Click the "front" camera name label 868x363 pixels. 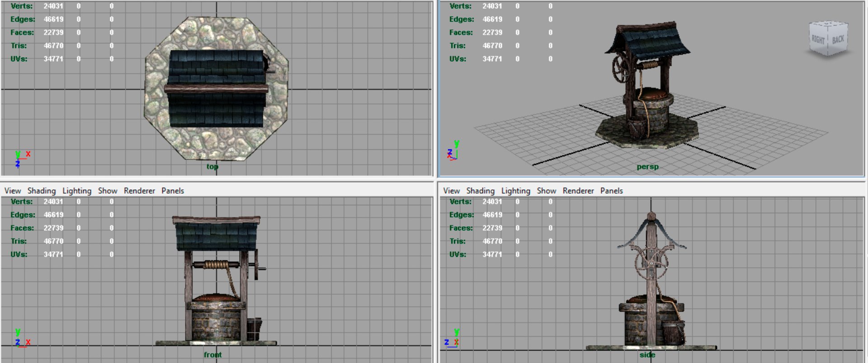click(212, 355)
